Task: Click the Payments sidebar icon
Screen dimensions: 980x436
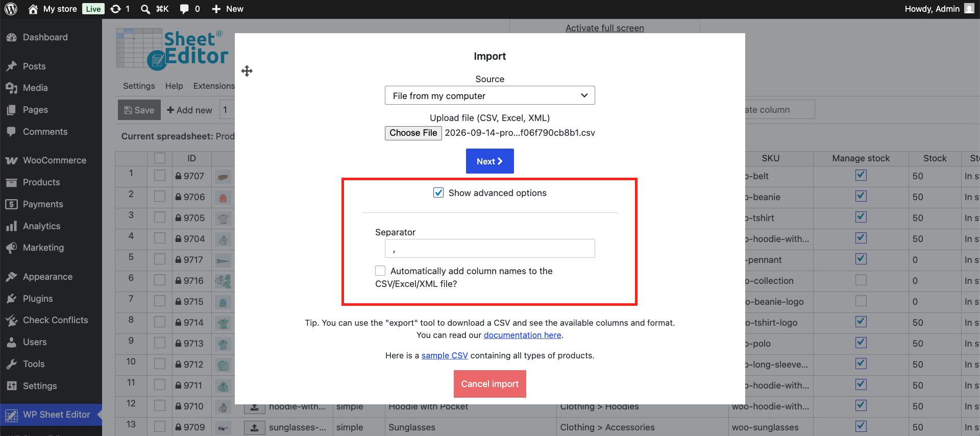Action: coord(11,204)
